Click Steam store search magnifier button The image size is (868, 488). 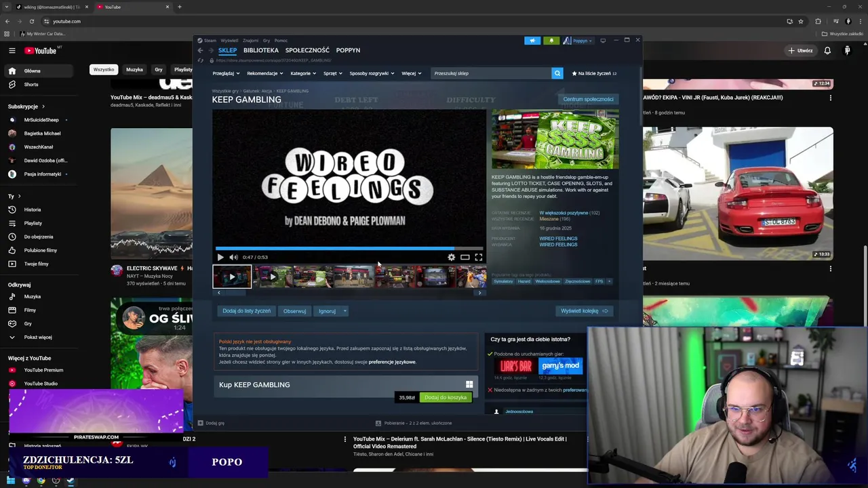point(557,73)
